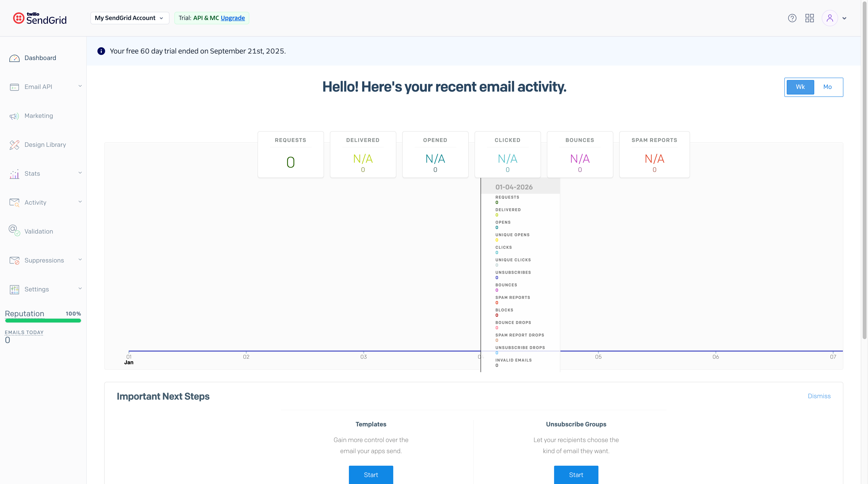Click the user profile avatar icon

click(830, 18)
